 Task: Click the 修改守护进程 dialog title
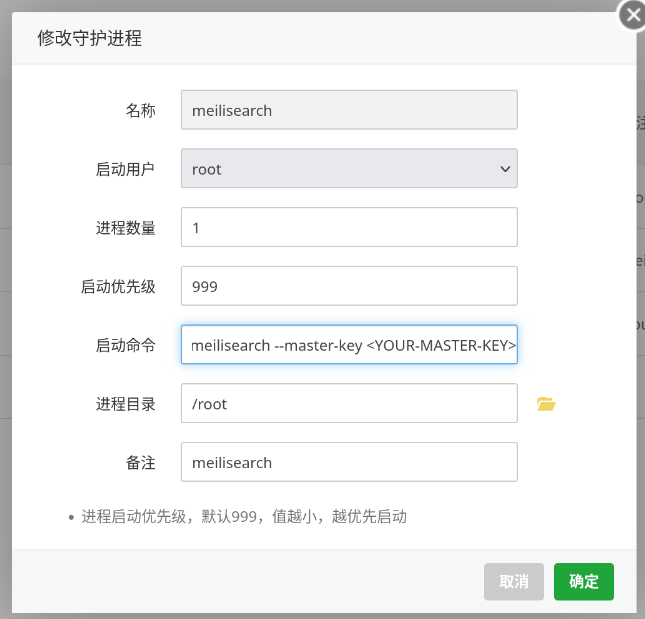pyautogui.click(x=89, y=39)
